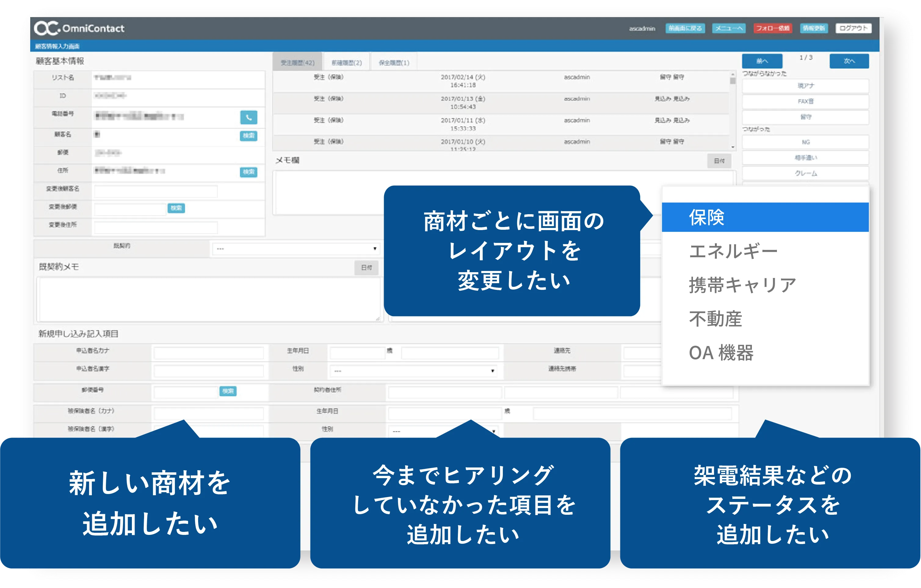
Task: Click the 検索 button beside 郵便番号
Action: click(x=228, y=391)
